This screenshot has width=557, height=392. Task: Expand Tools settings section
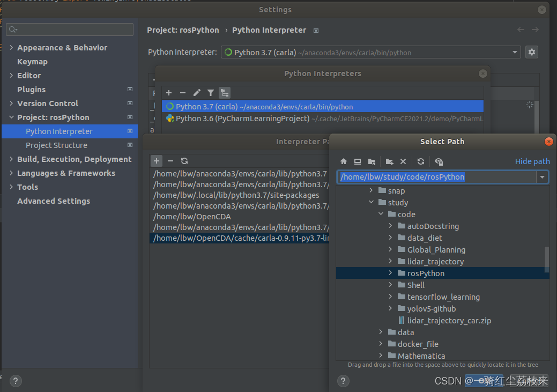(x=11, y=187)
